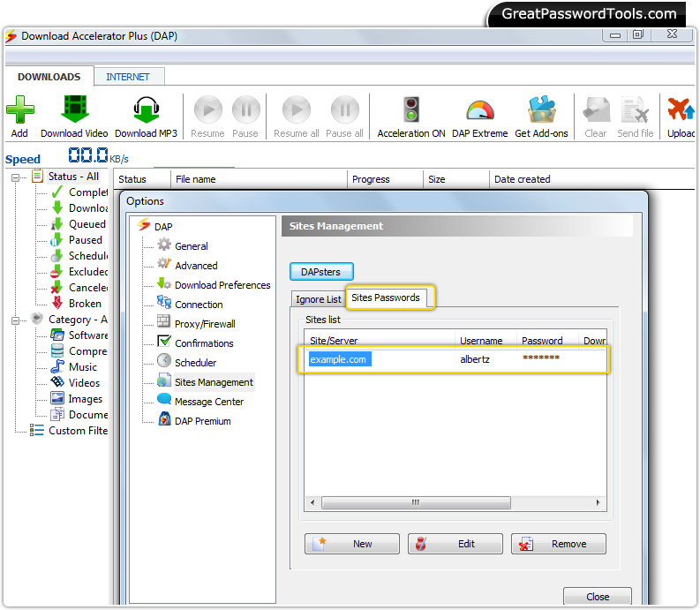Image resolution: width=700 pixels, height=610 pixels.
Task: Select Images category
Action: [77, 399]
